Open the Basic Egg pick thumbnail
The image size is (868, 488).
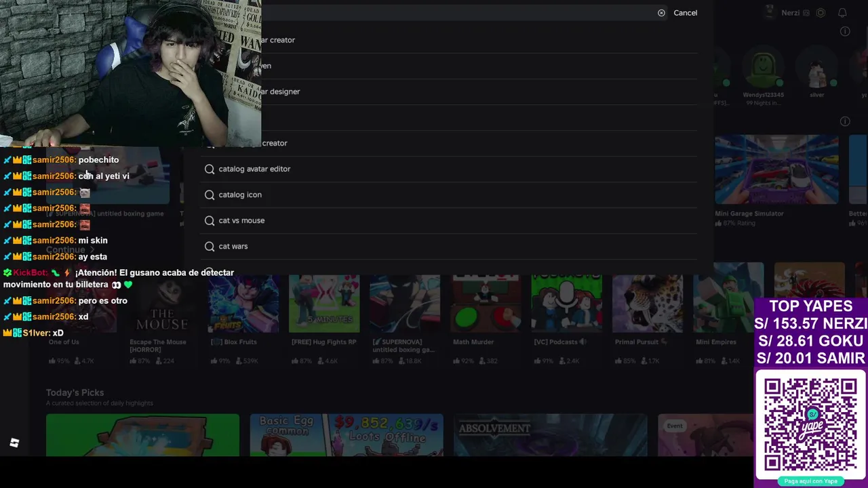click(x=347, y=435)
